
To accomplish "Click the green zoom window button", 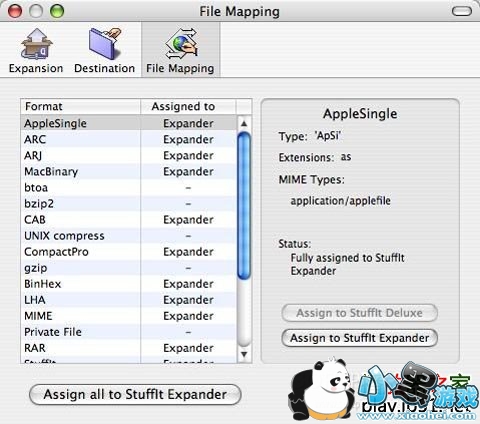I will 57,11.
